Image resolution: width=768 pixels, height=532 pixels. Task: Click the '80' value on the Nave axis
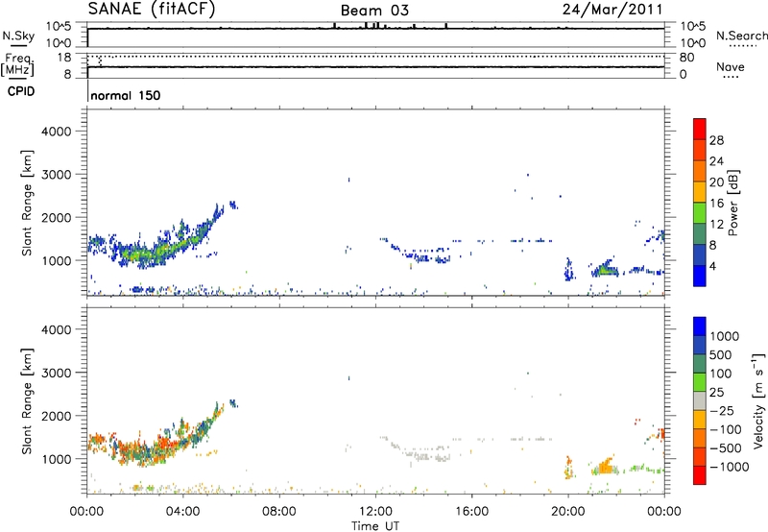pyautogui.click(x=686, y=58)
